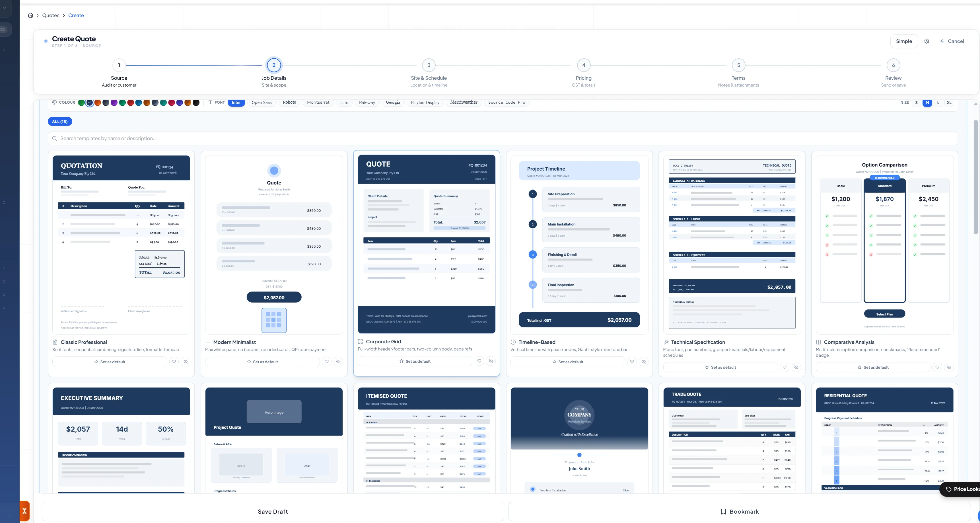The width and height of the screenshot is (980, 523).
Task: Favourite the Classic Professional template with the heart
Action: (174, 362)
